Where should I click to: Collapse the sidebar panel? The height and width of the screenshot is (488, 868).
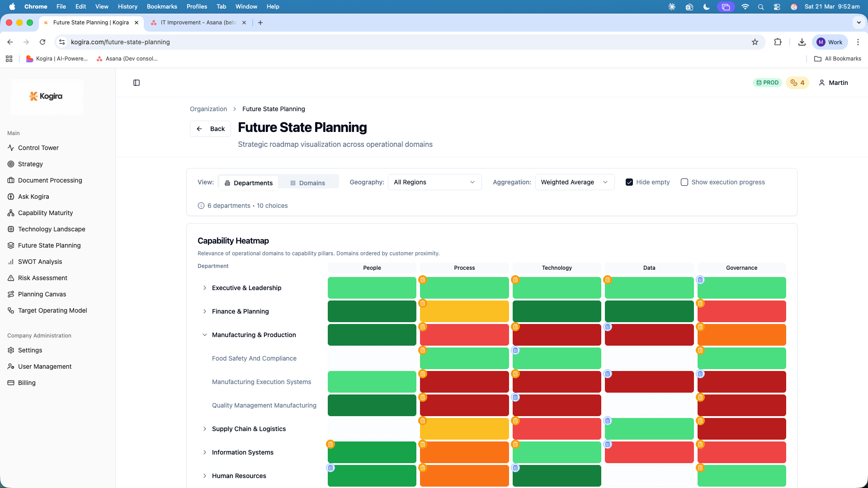(x=137, y=83)
